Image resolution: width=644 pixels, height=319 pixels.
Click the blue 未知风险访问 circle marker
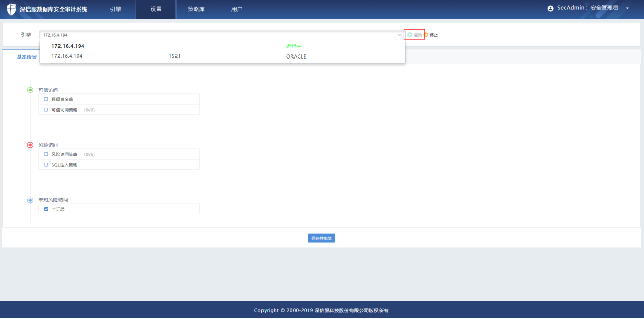(x=30, y=200)
